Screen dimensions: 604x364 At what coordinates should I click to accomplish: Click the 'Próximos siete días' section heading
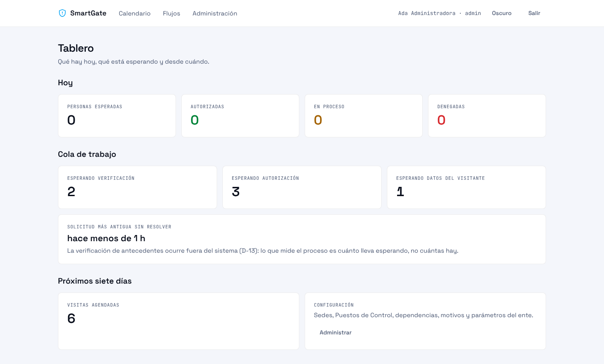(95, 281)
